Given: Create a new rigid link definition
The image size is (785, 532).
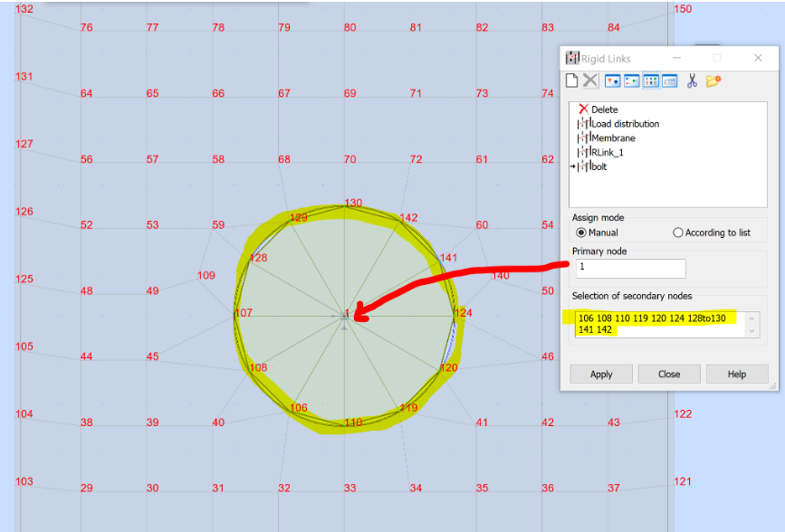Looking at the screenshot, I should pyautogui.click(x=571, y=81).
